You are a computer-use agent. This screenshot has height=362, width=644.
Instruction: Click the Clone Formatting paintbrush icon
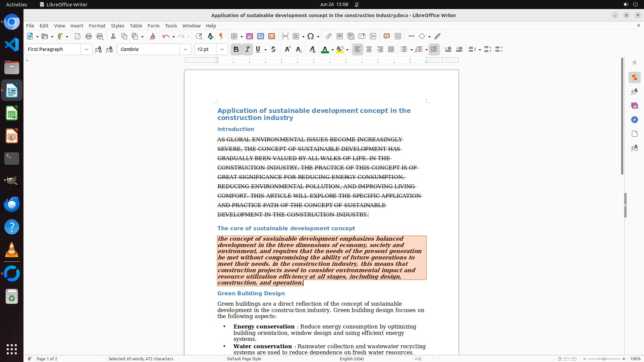[153, 37]
